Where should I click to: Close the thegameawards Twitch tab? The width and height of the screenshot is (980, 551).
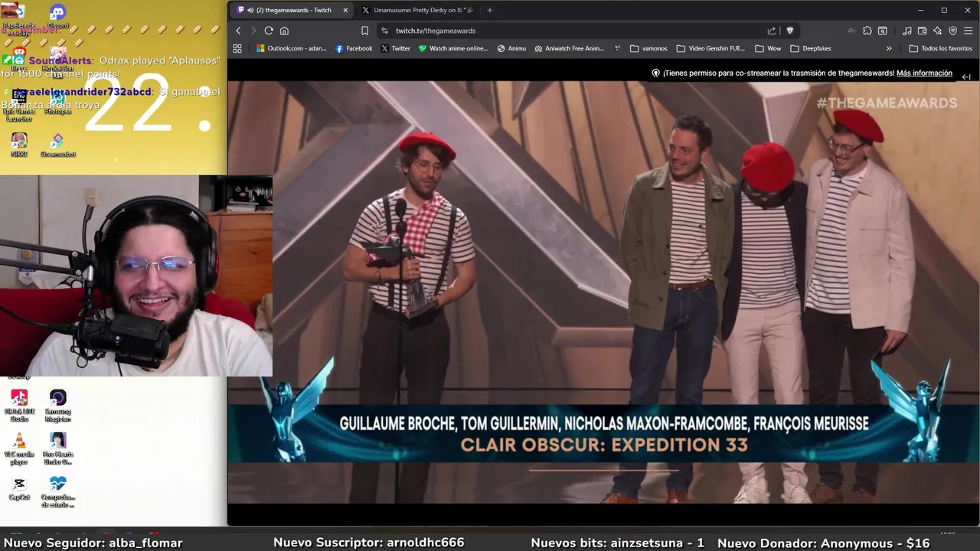[x=345, y=10]
